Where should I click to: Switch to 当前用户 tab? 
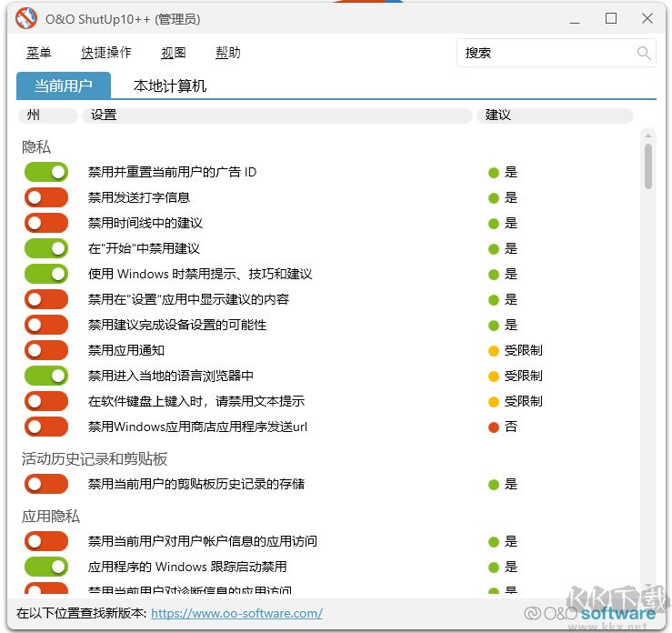[x=64, y=85]
